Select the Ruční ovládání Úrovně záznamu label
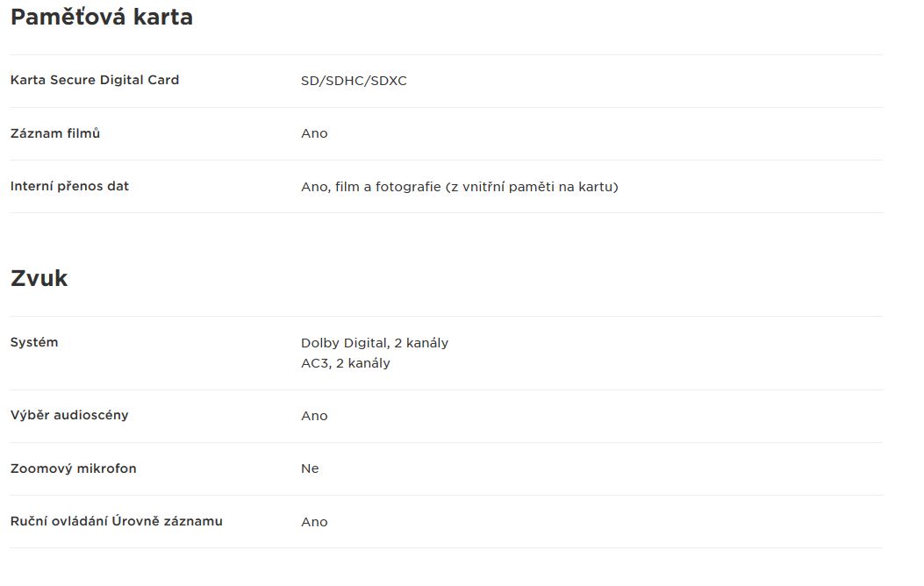 [x=117, y=521]
